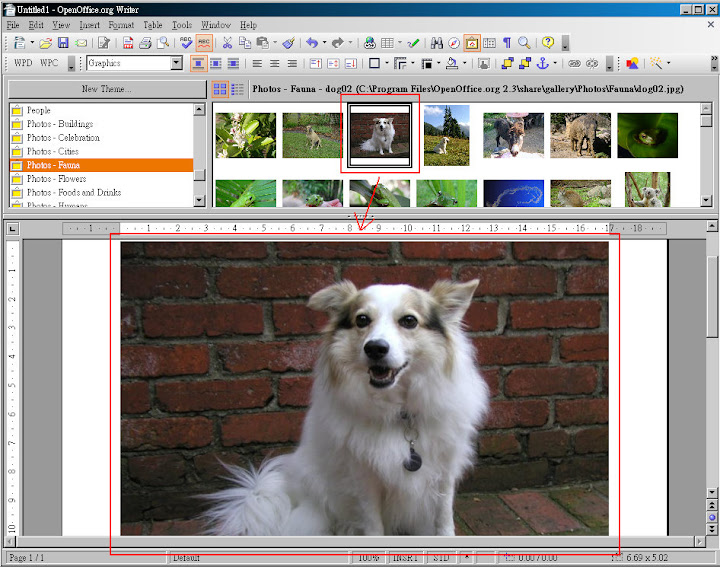Bring graphic to front
The height and width of the screenshot is (567, 720).
click(507, 63)
